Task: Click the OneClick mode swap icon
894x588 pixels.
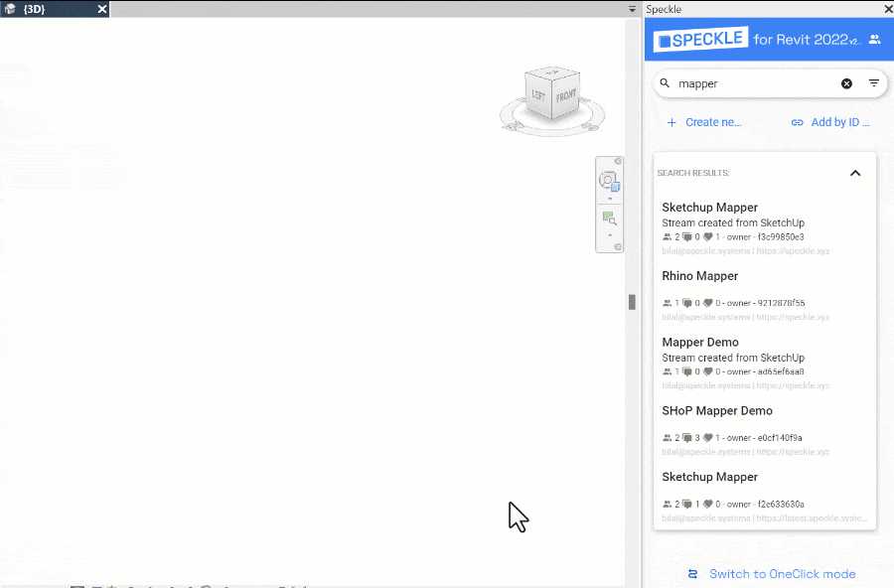Action: pyautogui.click(x=692, y=574)
